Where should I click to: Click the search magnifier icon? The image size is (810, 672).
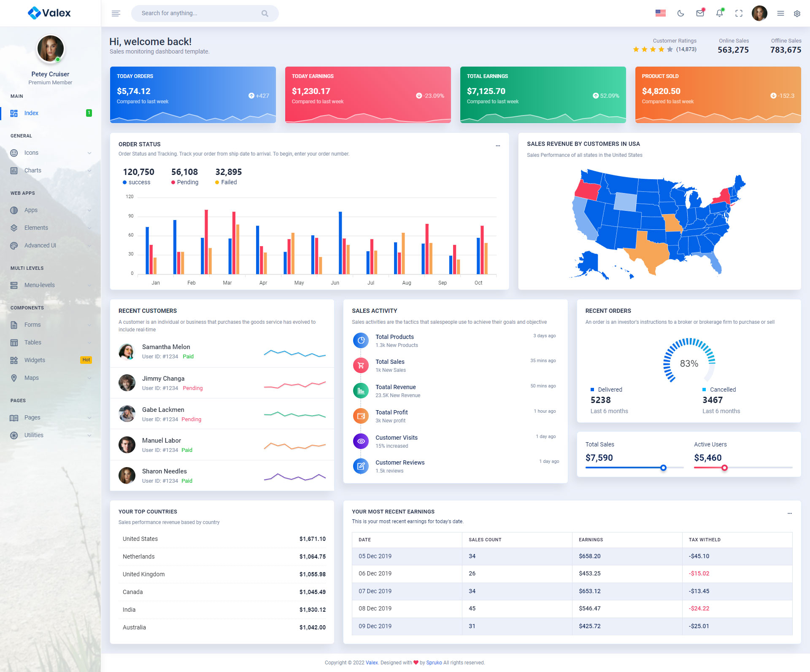coord(265,13)
